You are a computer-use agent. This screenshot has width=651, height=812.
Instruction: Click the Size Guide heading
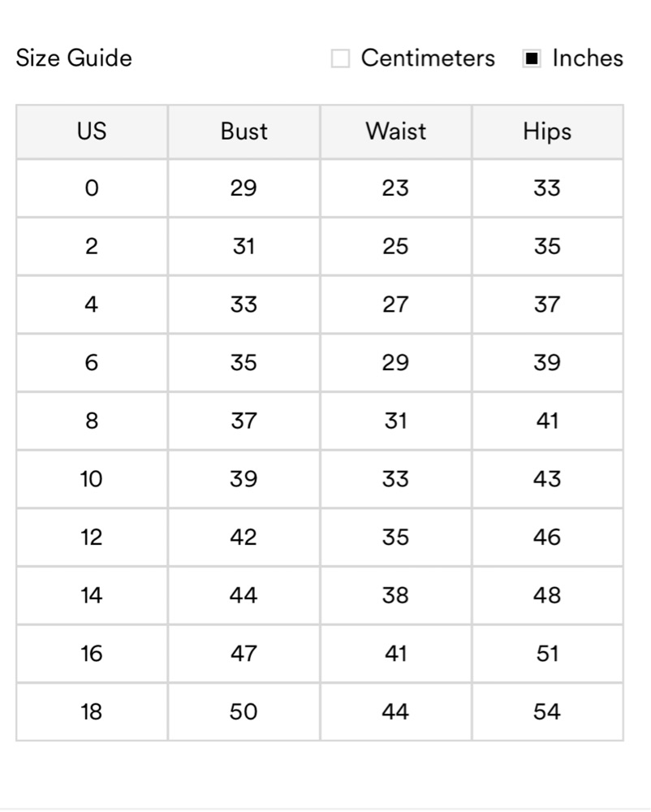pyautogui.click(x=74, y=58)
